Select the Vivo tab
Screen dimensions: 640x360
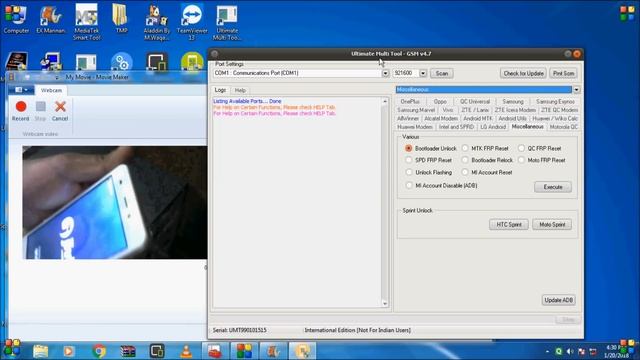[448, 110]
